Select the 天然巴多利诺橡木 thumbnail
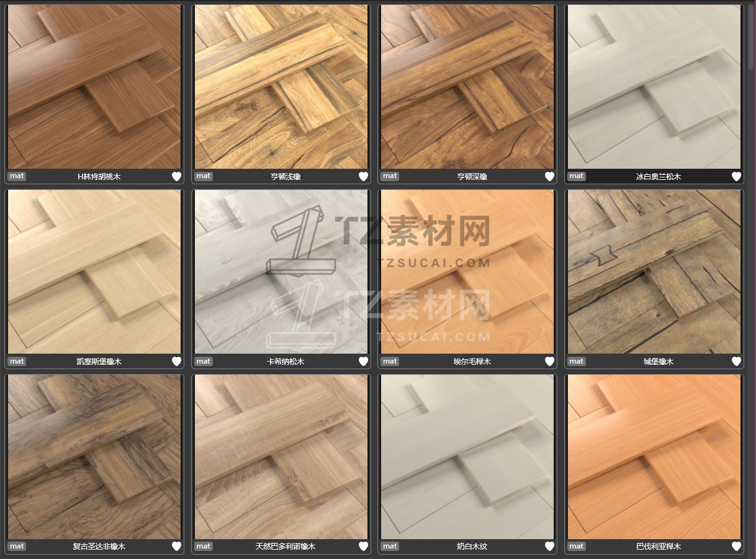The width and height of the screenshot is (756, 559). coord(281,457)
